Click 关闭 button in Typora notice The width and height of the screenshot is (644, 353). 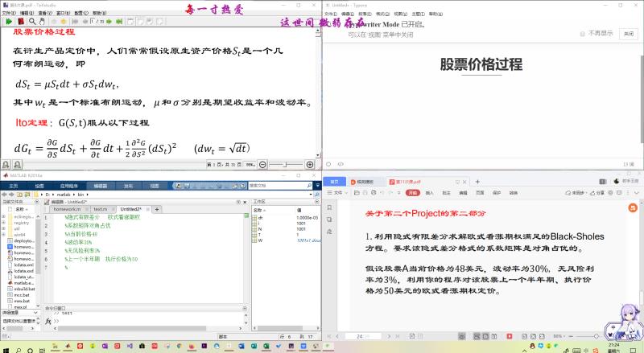(x=629, y=34)
